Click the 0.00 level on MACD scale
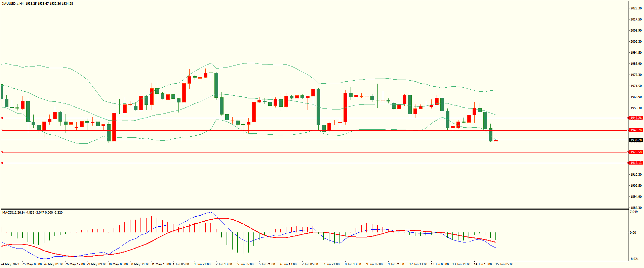 (x=633, y=233)
